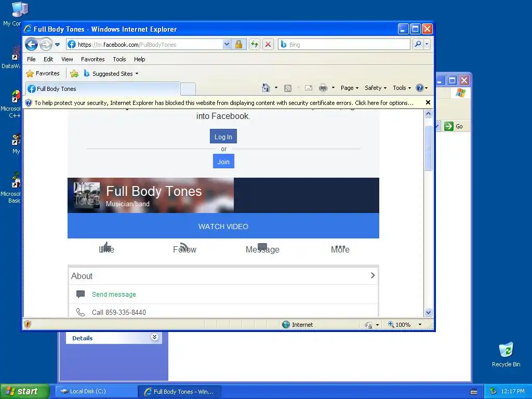The image size is (532, 399).
Task: Click the page scrollbar down arrow
Action: click(x=428, y=312)
